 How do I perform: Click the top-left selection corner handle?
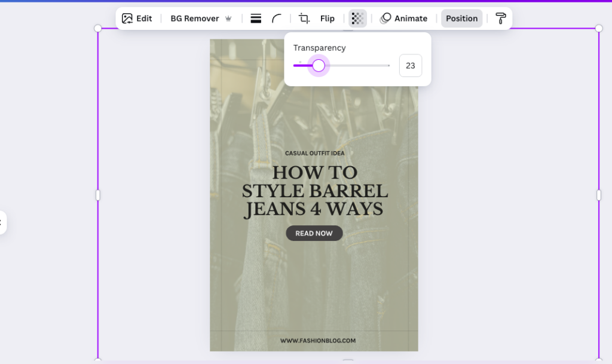pos(98,28)
